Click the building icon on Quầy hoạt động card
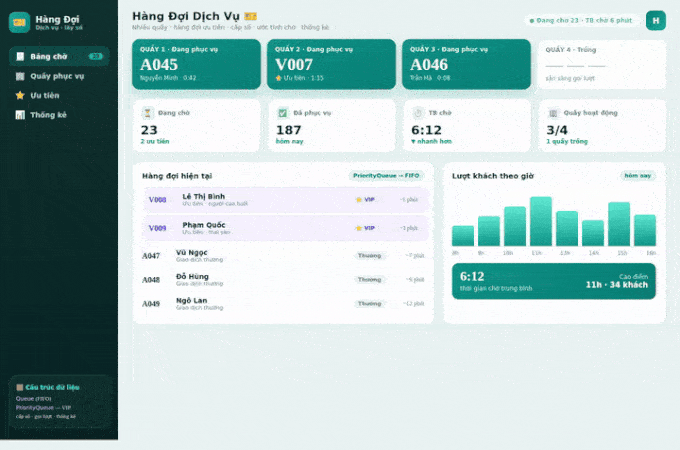 click(x=553, y=113)
